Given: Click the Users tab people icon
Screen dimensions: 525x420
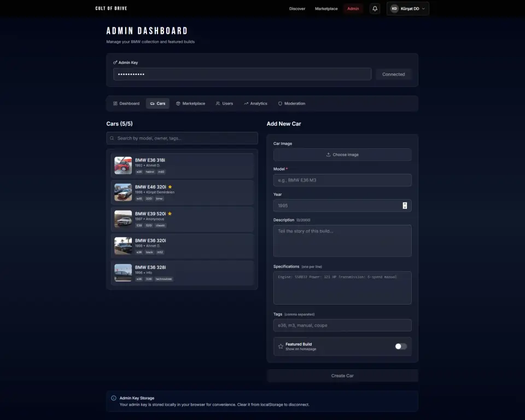Looking at the screenshot, I should pos(218,103).
